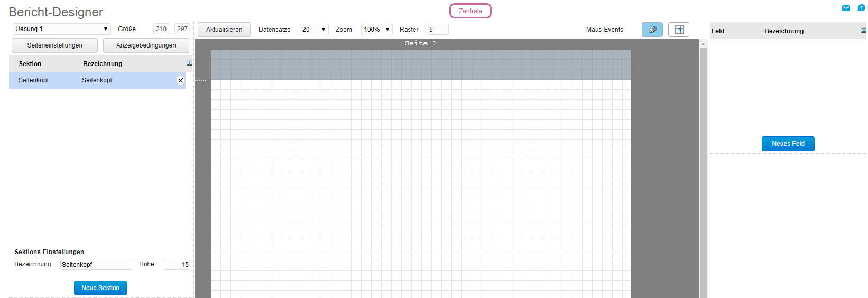Click the Neues Feld button

[788, 144]
